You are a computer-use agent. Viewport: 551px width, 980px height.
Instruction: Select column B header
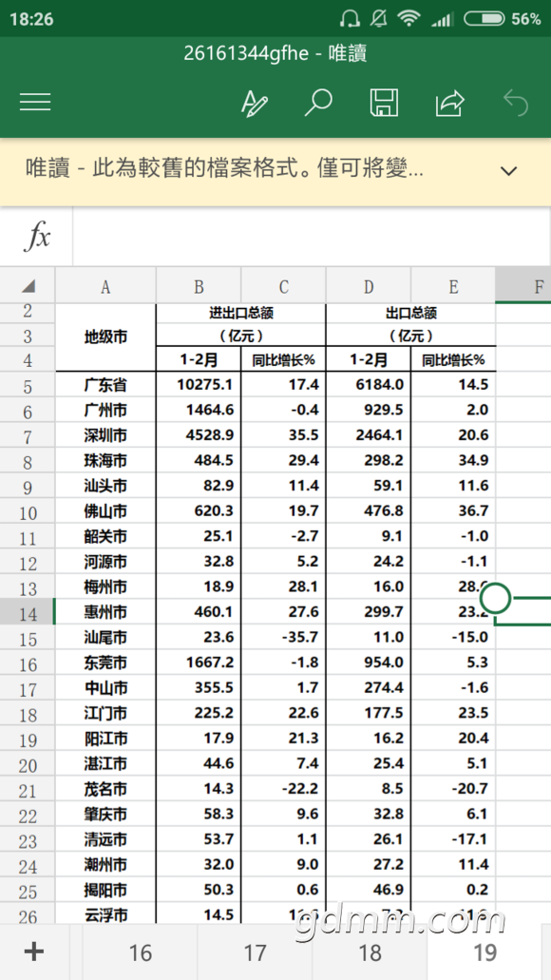(199, 286)
